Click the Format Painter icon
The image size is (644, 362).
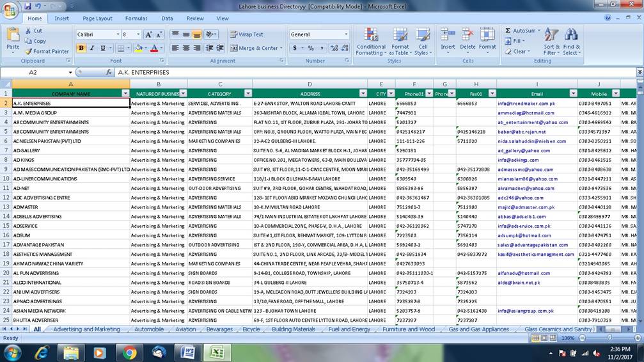tap(28, 51)
